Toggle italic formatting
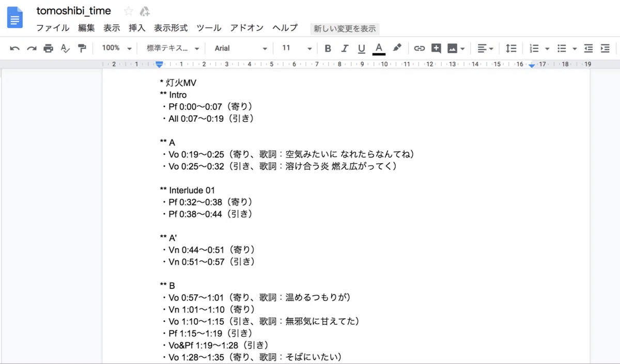The width and height of the screenshot is (620, 364). click(x=345, y=49)
